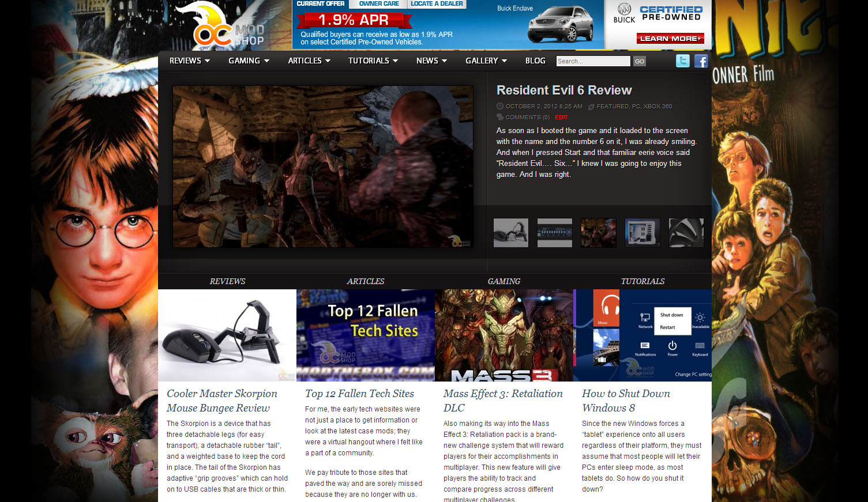This screenshot has width=868, height=502.
Task: Open the OC Mod Shop Facebook page
Action: pos(701,61)
